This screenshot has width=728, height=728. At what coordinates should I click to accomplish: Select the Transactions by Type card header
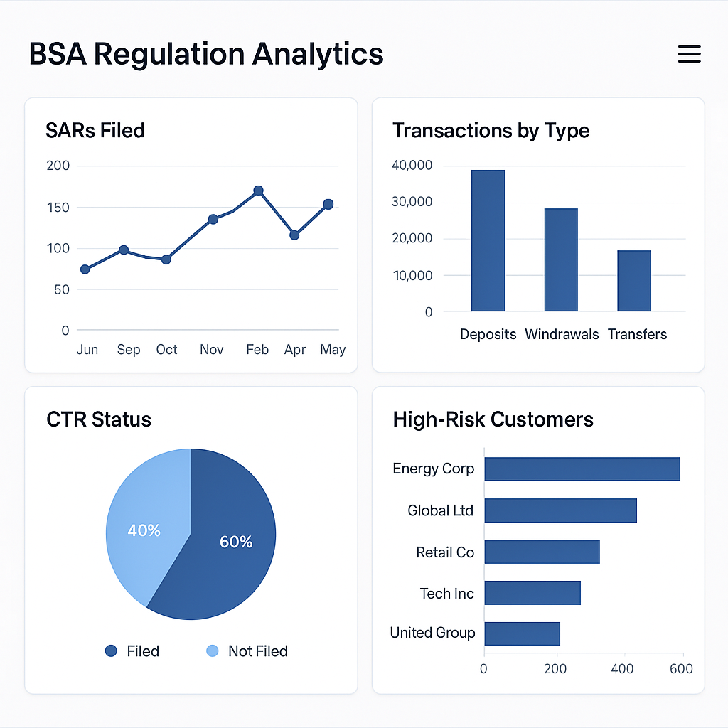tap(491, 130)
